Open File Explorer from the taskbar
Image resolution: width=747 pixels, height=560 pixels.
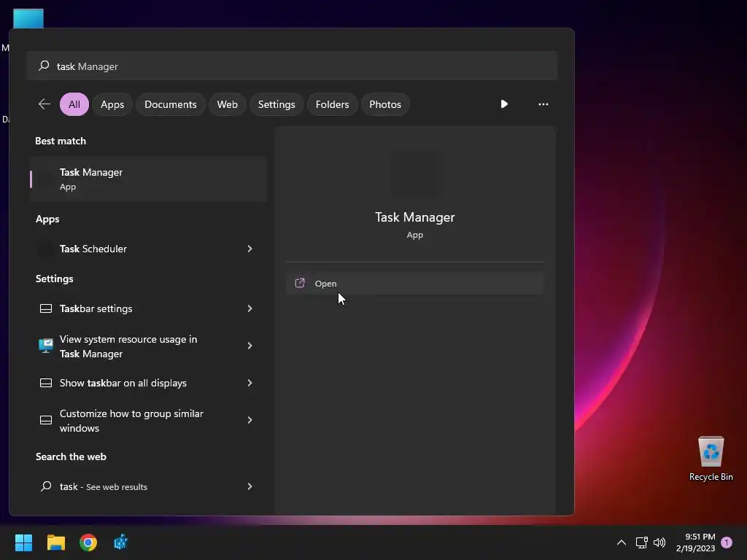tap(55, 542)
